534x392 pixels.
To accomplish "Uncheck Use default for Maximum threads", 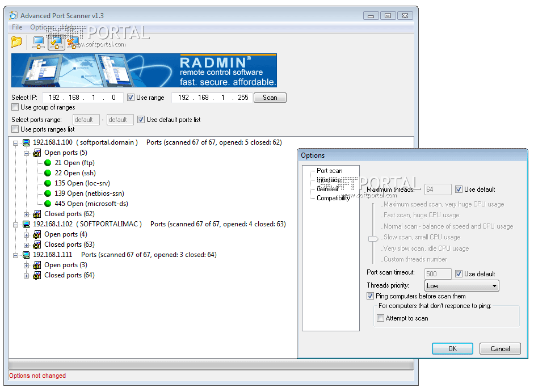I will click(x=459, y=189).
